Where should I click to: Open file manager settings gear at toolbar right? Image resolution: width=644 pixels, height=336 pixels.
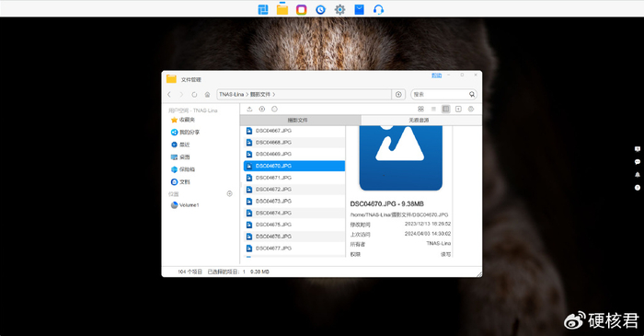(x=471, y=109)
